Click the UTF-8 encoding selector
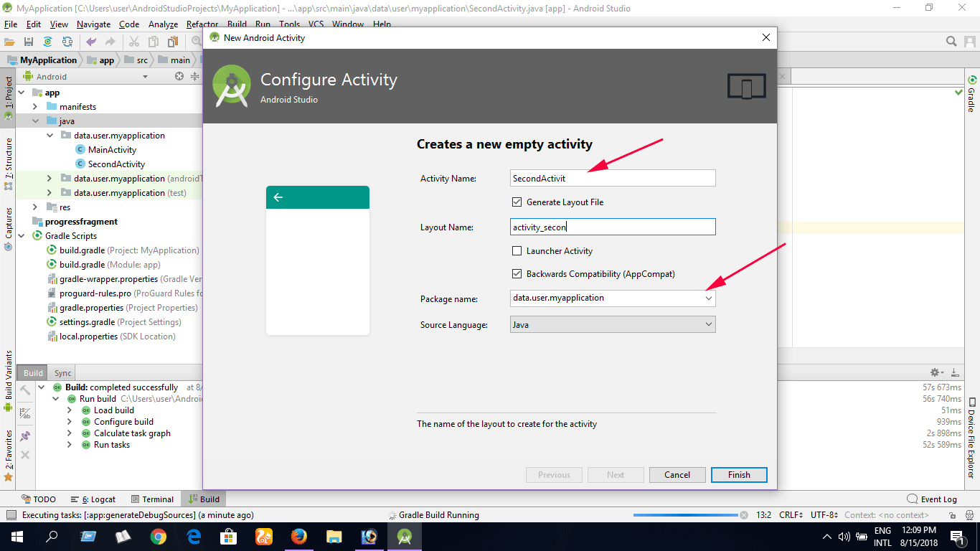Image resolution: width=980 pixels, height=551 pixels. coord(824,515)
